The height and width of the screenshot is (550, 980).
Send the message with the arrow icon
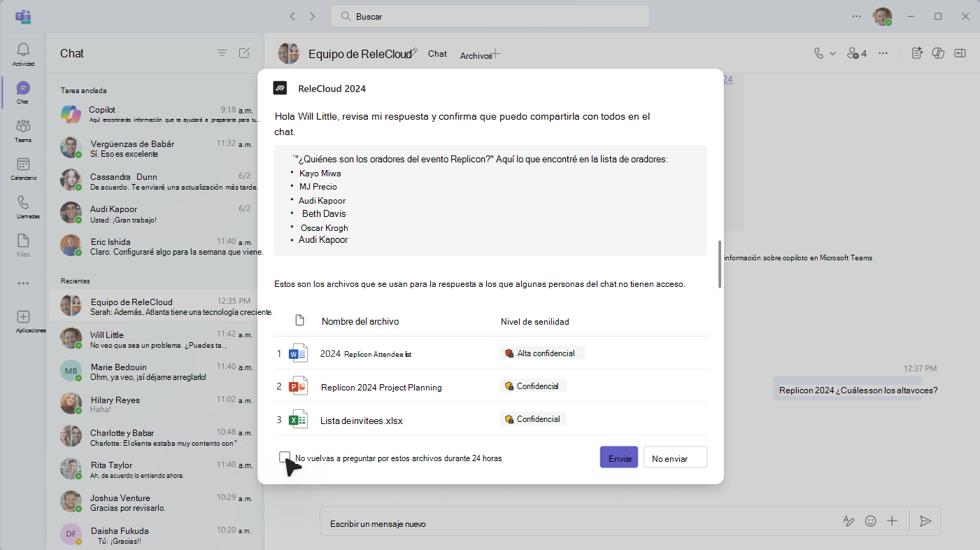[925, 521]
